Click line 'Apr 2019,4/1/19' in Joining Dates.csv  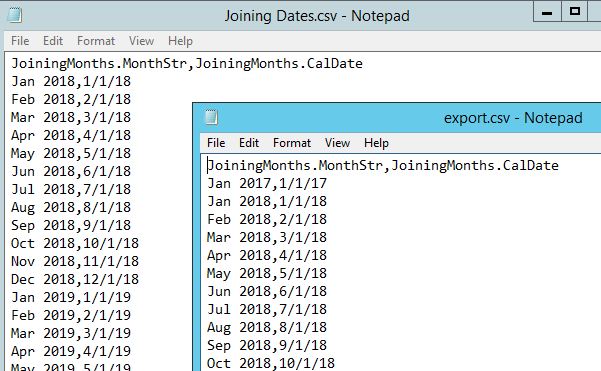coord(71,352)
